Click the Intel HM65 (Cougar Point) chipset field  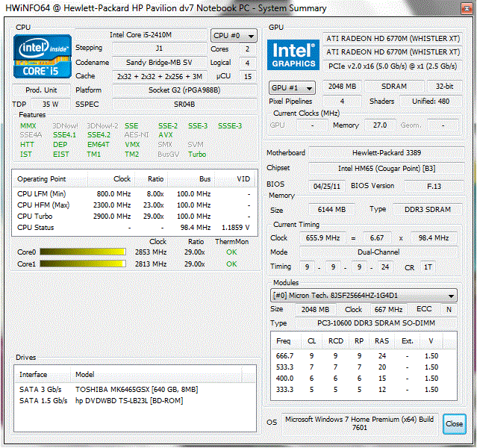[x=387, y=169]
